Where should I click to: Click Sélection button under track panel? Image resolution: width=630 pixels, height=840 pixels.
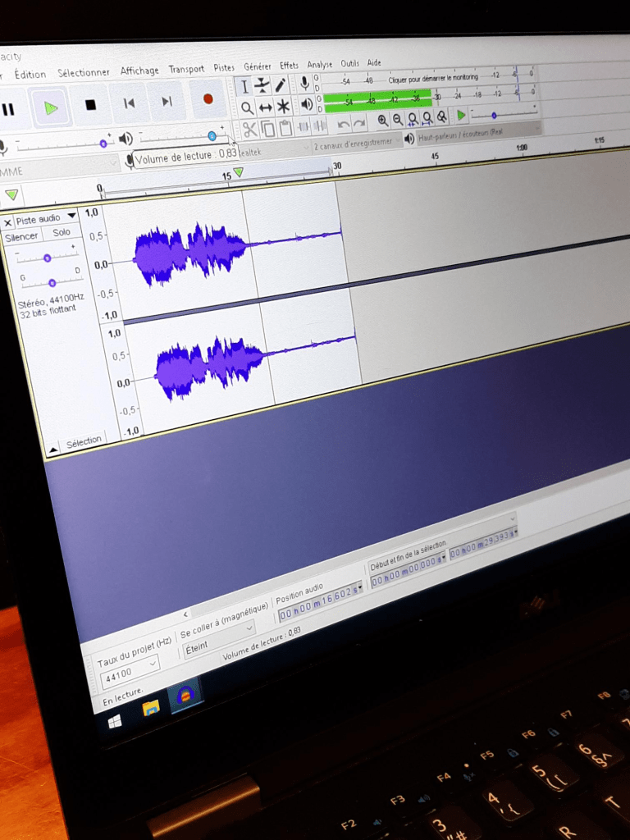coord(84,442)
